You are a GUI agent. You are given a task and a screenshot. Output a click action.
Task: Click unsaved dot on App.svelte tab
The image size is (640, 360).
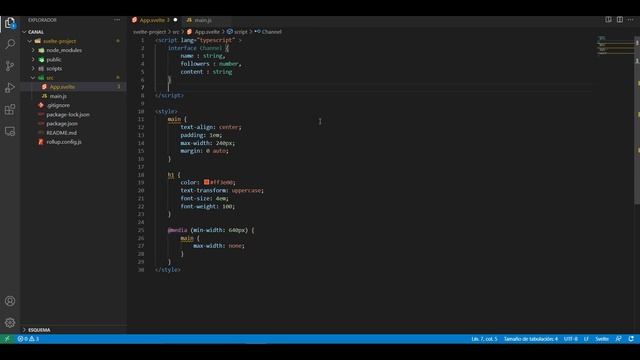pyautogui.click(x=176, y=20)
